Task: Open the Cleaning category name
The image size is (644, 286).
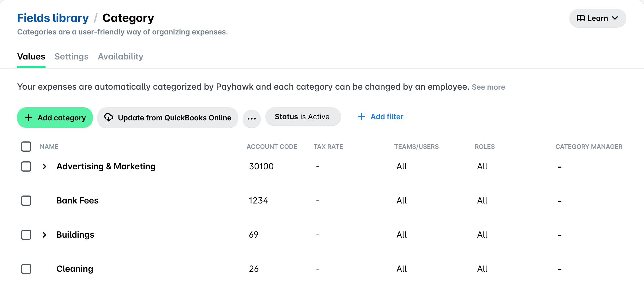Action: (x=75, y=269)
